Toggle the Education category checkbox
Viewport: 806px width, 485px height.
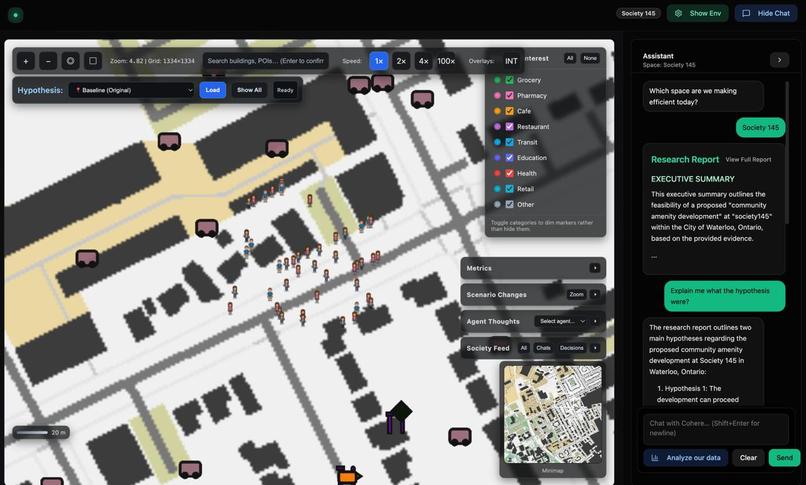pos(509,158)
